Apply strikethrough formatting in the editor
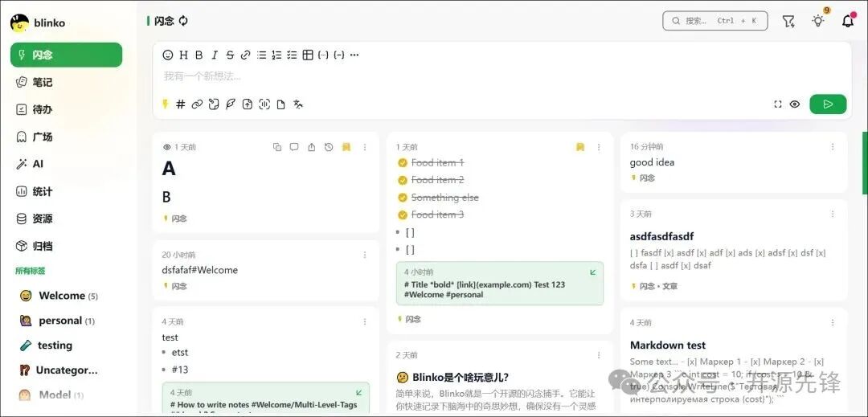Viewport: 868px width, 417px height. (x=231, y=55)
